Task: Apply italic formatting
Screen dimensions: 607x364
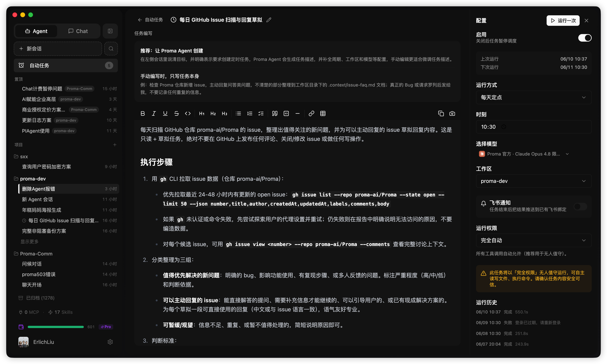Action: click(x=154, y=114)
